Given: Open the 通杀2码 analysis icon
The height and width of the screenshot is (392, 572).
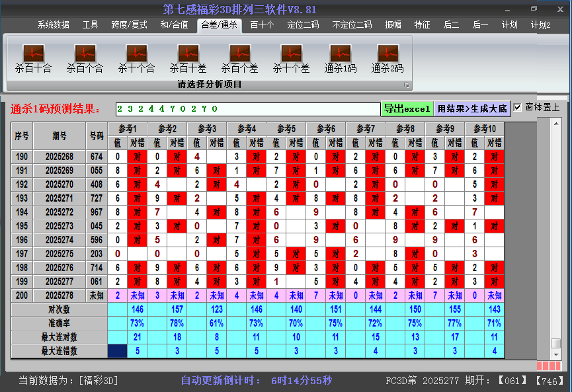Looking at the screenshot, I should [387, 59].
